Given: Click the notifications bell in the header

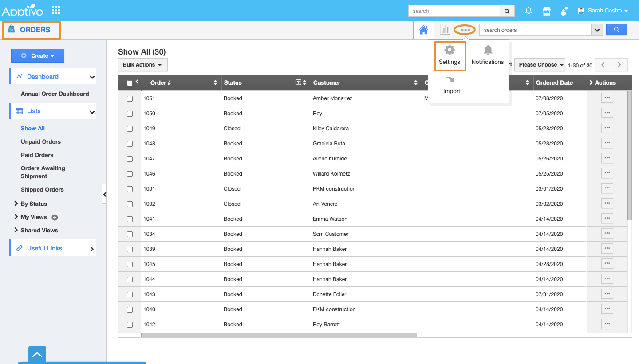Looking at the screenshot, I should tap(529, 11).
